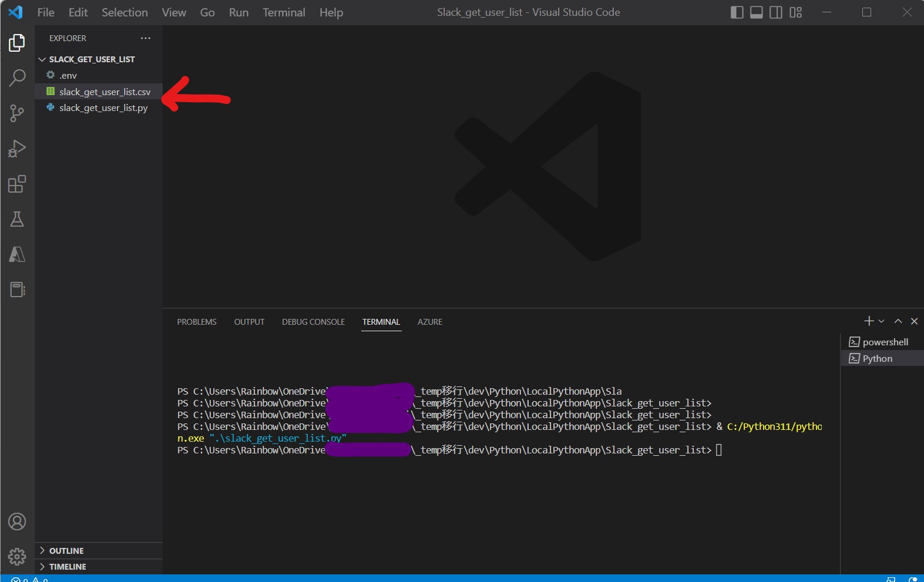This screenshot has height=582, width=924.
Task: Select the Python terminal instance
Action: 882,358
